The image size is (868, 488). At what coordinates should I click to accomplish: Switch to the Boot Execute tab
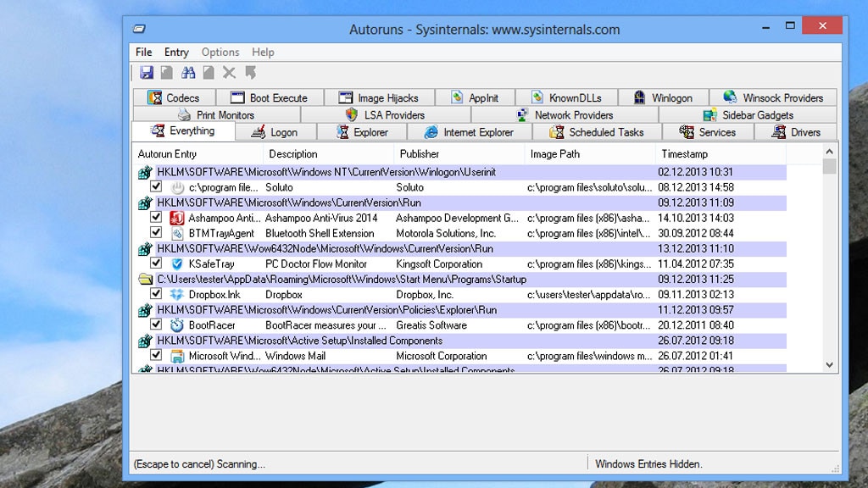[x=269, y=98]
